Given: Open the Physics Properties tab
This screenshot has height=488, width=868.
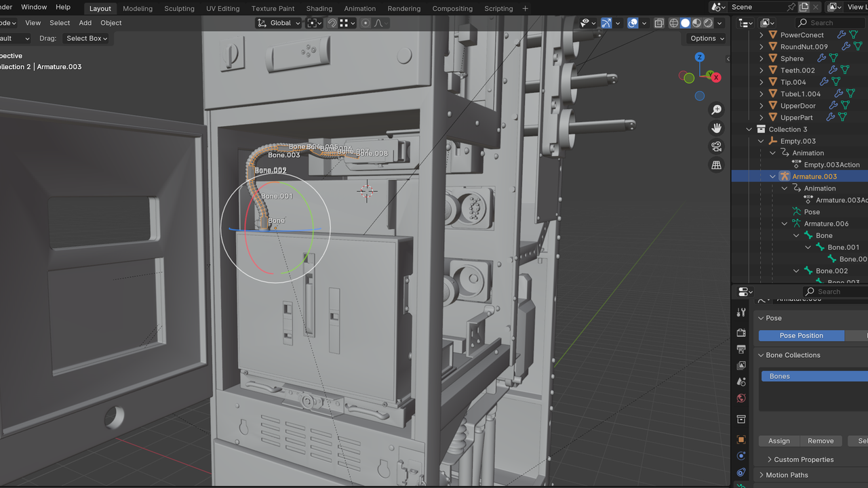Looking at the screenshot, I should tap(741, 472).
